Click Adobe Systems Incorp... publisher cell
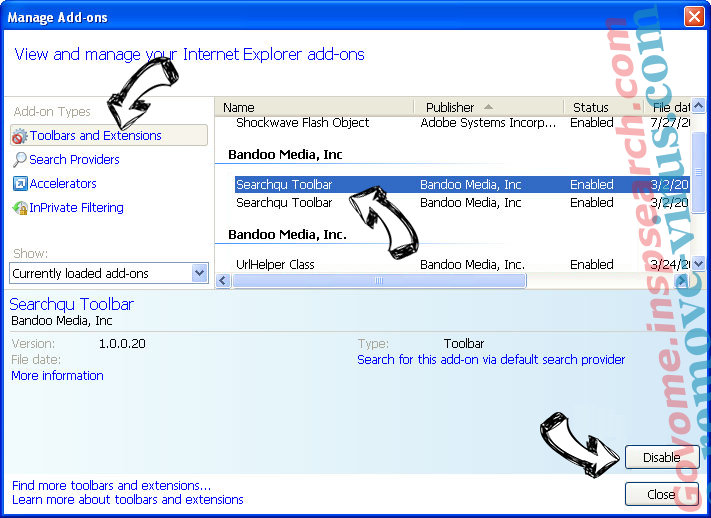Image resolution: width=711 pixels, height=518 pixels. 488,123
